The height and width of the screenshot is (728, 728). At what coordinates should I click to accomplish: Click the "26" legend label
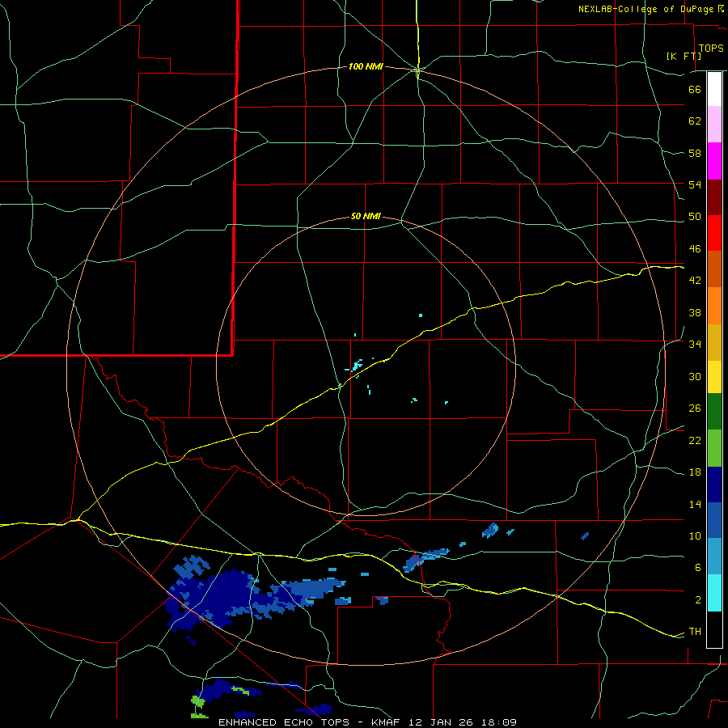695,408
